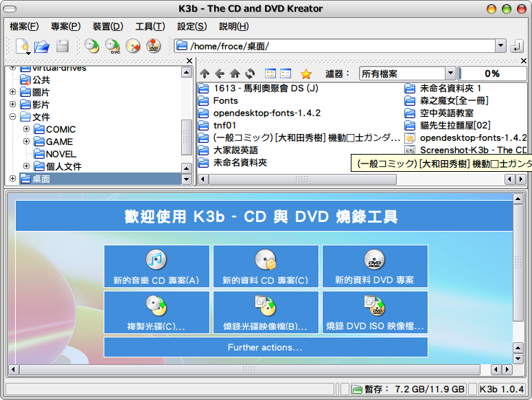Click the folder tree scroll-down arrow
The image size is (532, 400).
pyautogui.click(x=187, y=179)
